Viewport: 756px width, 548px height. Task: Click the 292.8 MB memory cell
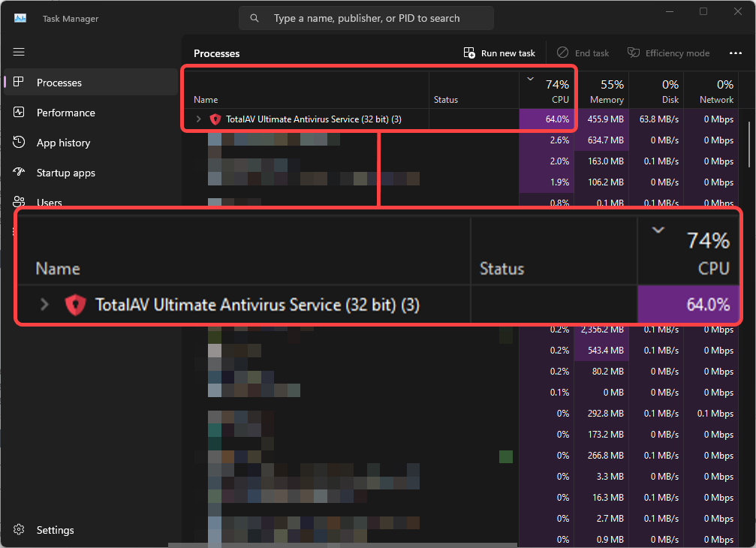point(601,414)
